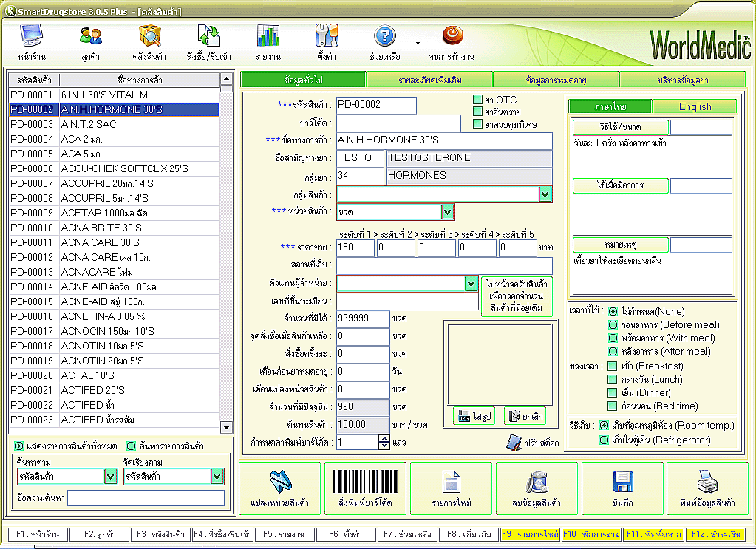Click the บาร์โค้ด input field
The height and width of the screenshot is (549, 756).
(x=399, y=123)
